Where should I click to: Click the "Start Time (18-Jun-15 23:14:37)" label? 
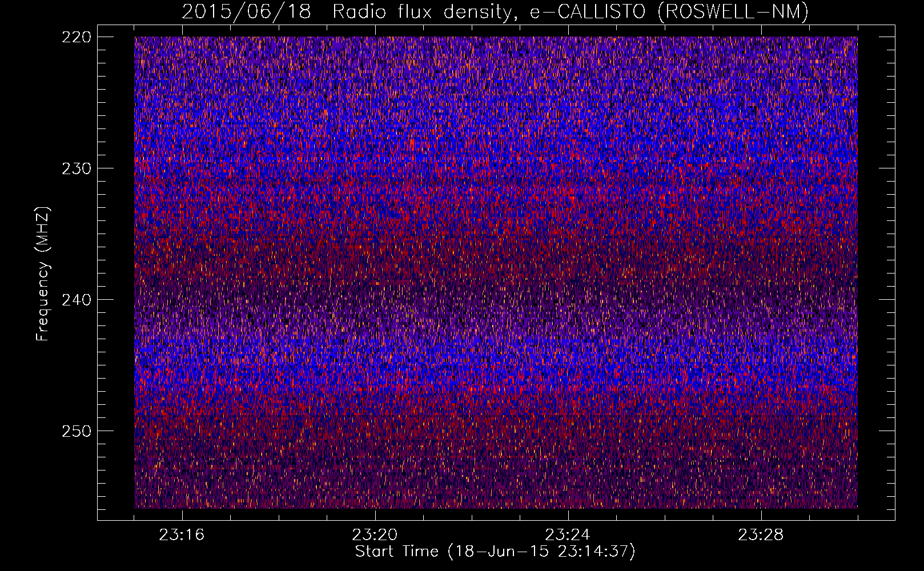click(x=495, y=552)
